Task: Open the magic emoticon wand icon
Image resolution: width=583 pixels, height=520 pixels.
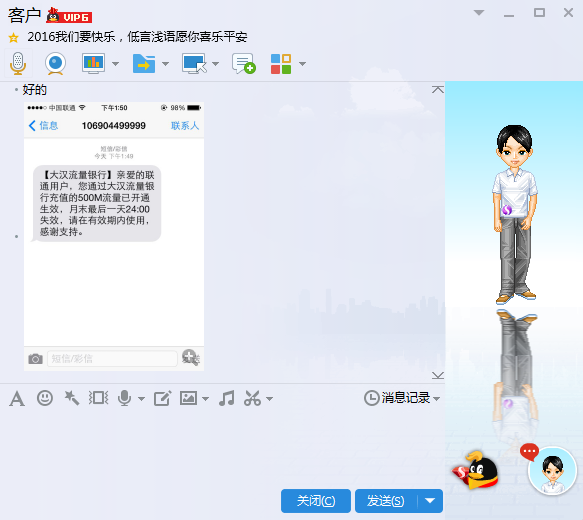Action: point(71,398)
